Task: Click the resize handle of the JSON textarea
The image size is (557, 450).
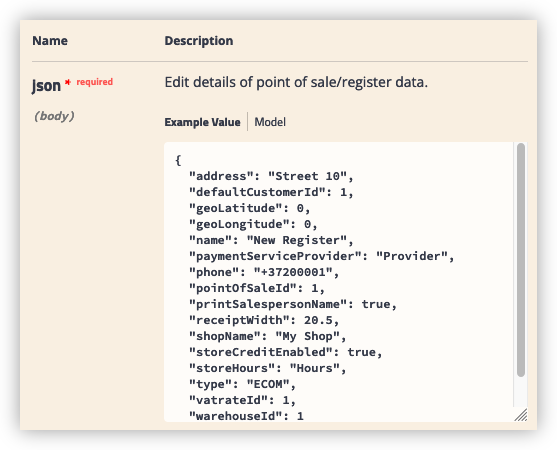Action: [x=521, y=415]
